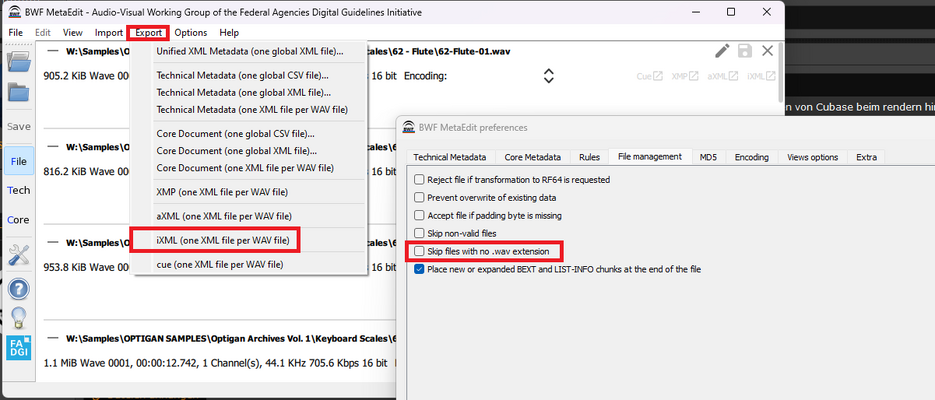
Task: Close the 62-Flute-01.wav file entry
Action: point(767,51)
